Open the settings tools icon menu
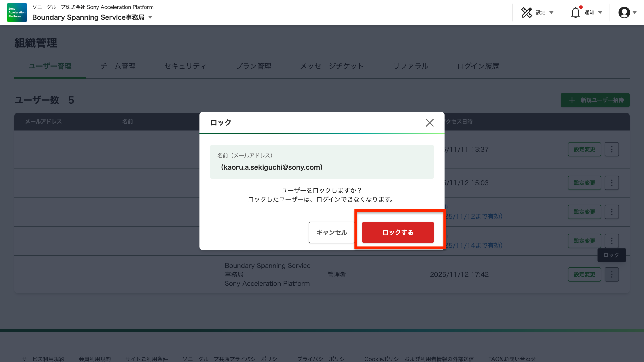Screen dimensions: 644x362 527,13
